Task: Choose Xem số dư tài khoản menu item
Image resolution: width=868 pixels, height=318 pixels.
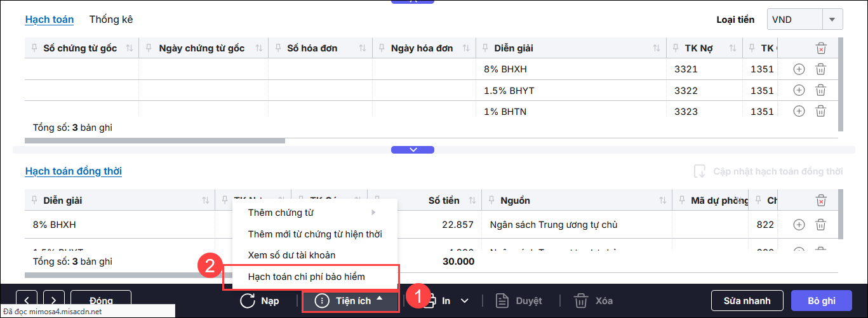Action: (x=291, y=255)
